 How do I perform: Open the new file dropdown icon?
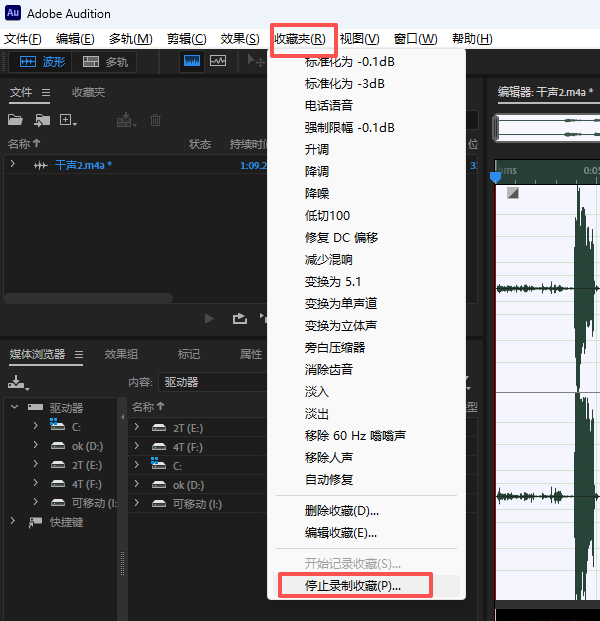(x=68, y=120)
